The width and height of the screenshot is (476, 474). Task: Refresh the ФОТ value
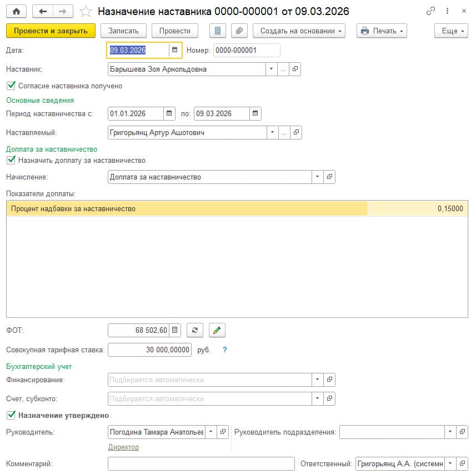(194, 331)
